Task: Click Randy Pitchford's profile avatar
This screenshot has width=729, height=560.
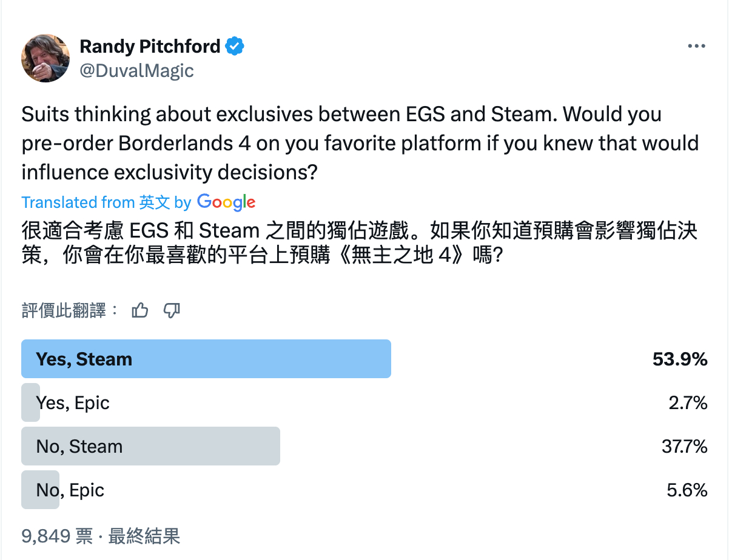Action: tap(45, 58)
